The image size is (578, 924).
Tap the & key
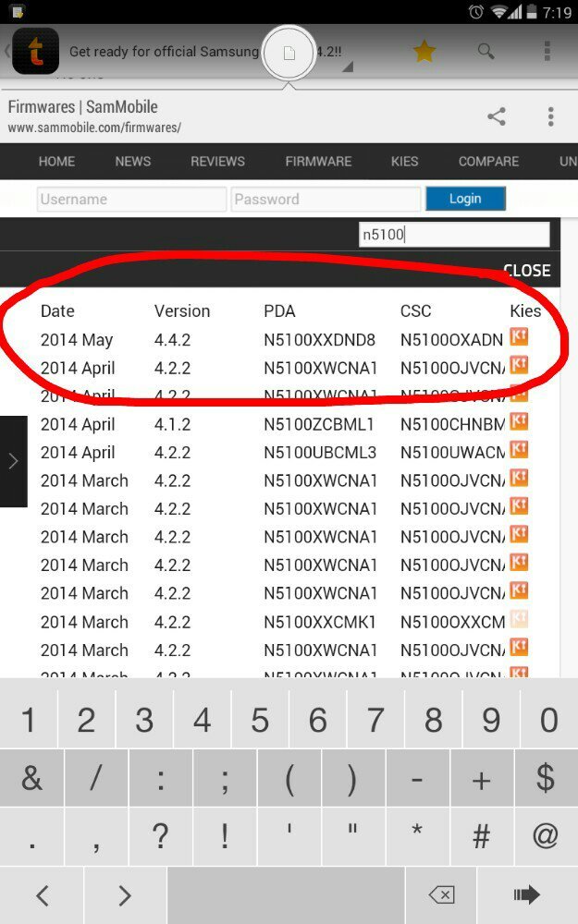point(31,778)
